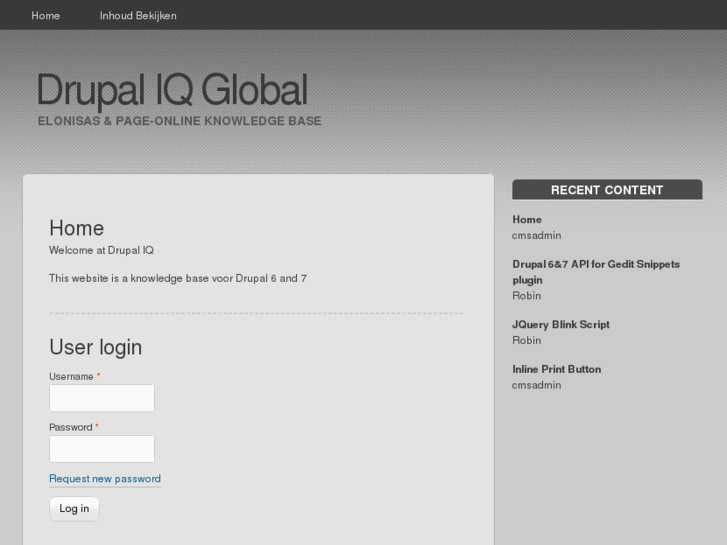The height and width of the screenshot is (545, 727).
Task: Open Drupal 6&7 API for Gedit Snippets article
Action: coord(595,265)
